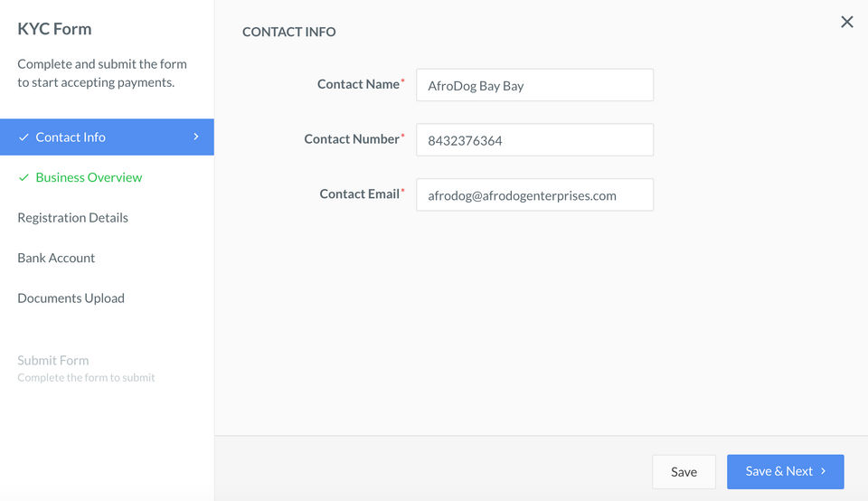The image size is (868, 501).
Task: Click into the Contact Number field
Action: tap(534, 140)
